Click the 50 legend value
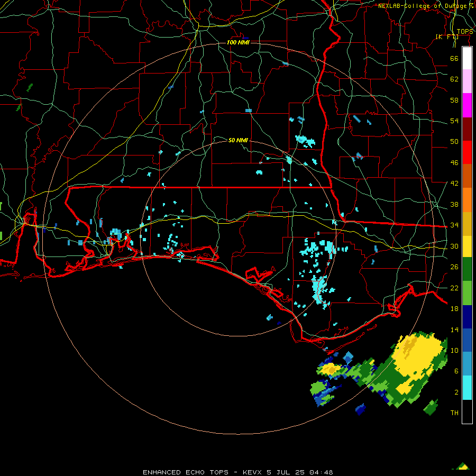 coord(454,141)
